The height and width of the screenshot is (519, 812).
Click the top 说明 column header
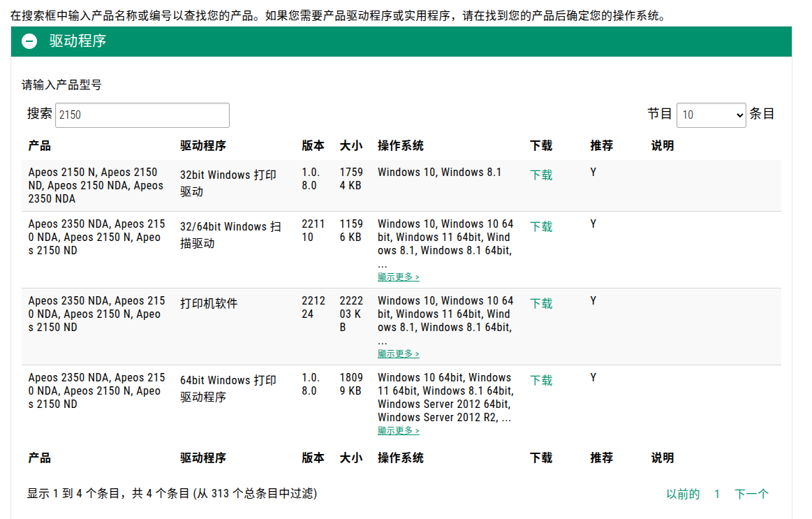coord(663,146)
